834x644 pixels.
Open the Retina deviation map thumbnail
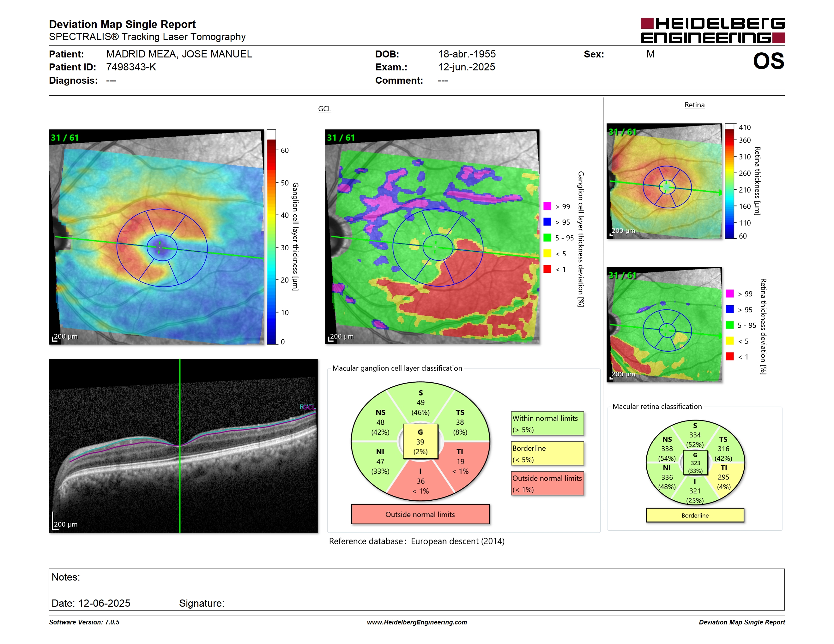pyautogui.click(x=664, y=325)
